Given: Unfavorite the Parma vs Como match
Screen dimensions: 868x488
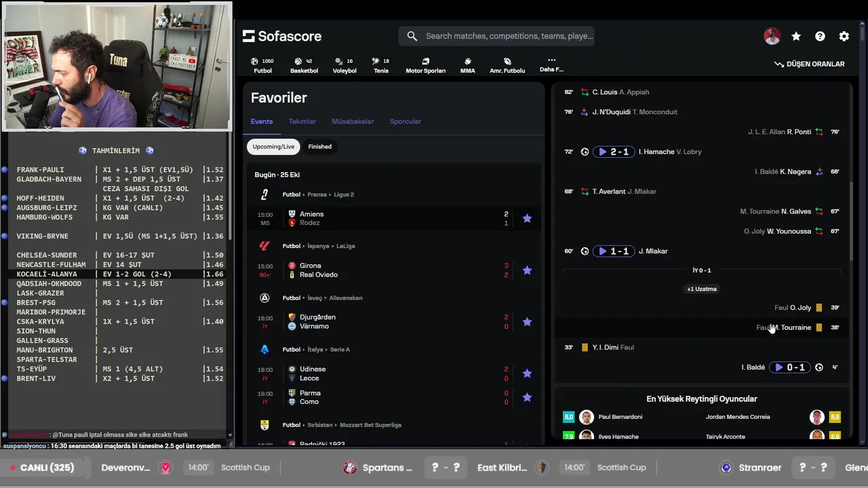Looking at the screenshot, I should coord(527,397).
